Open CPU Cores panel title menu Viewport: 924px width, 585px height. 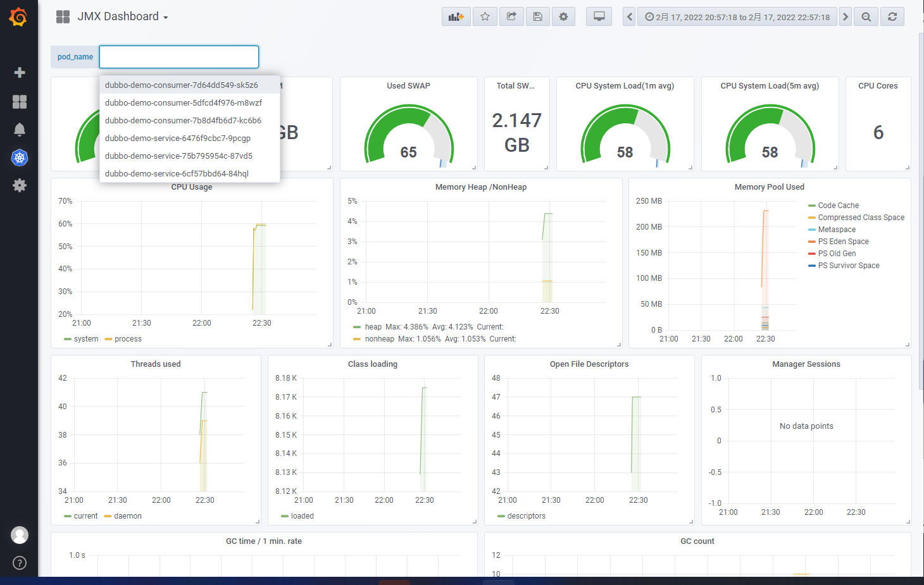coord(878,86)
